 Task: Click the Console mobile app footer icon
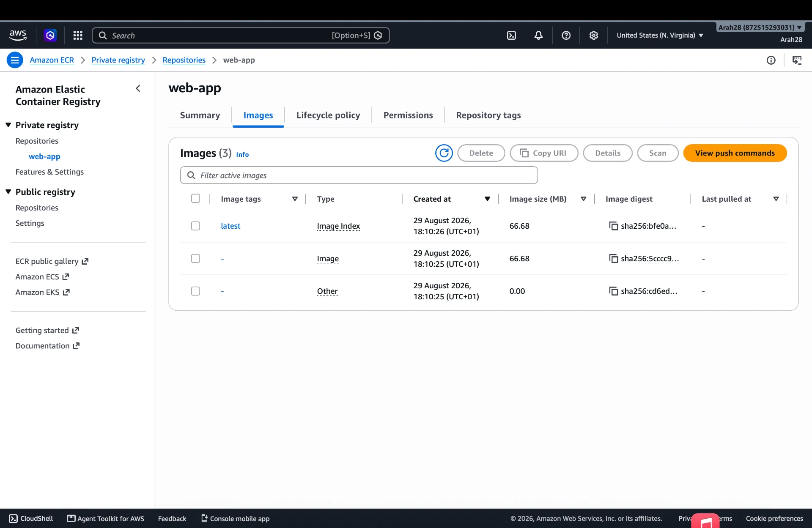[204, 518]
